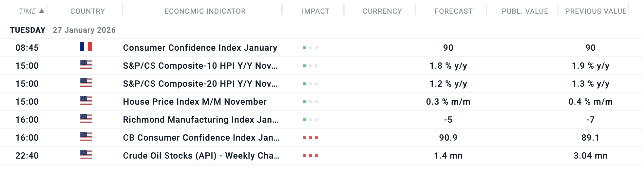644x172 pixels.
Task: Open Richmond Manufacturing Index entry
Action: [200, 120]
